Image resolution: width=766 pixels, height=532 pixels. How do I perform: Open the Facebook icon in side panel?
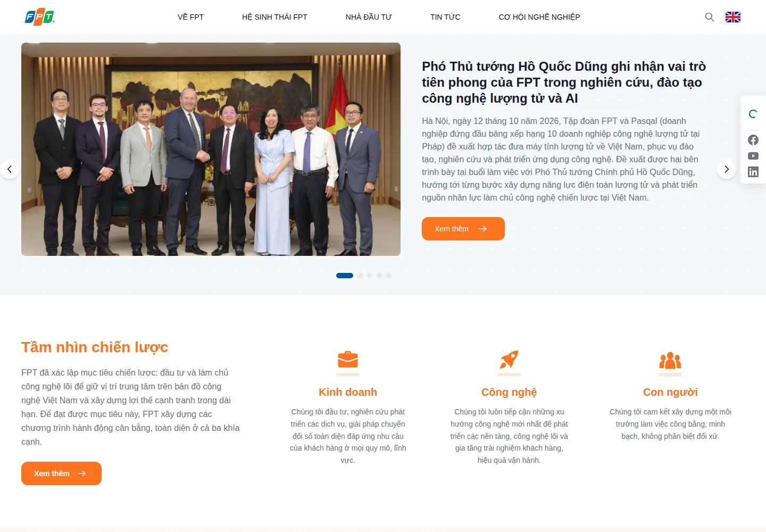753,140
